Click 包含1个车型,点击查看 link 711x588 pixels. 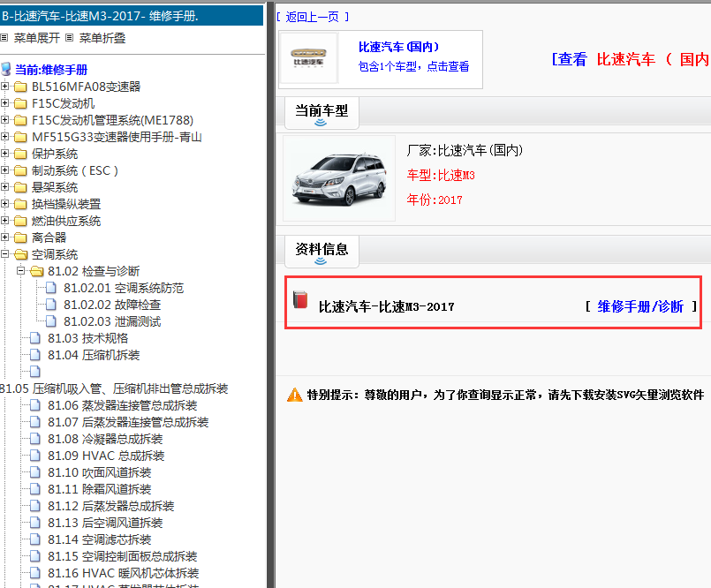pos(413,66)
